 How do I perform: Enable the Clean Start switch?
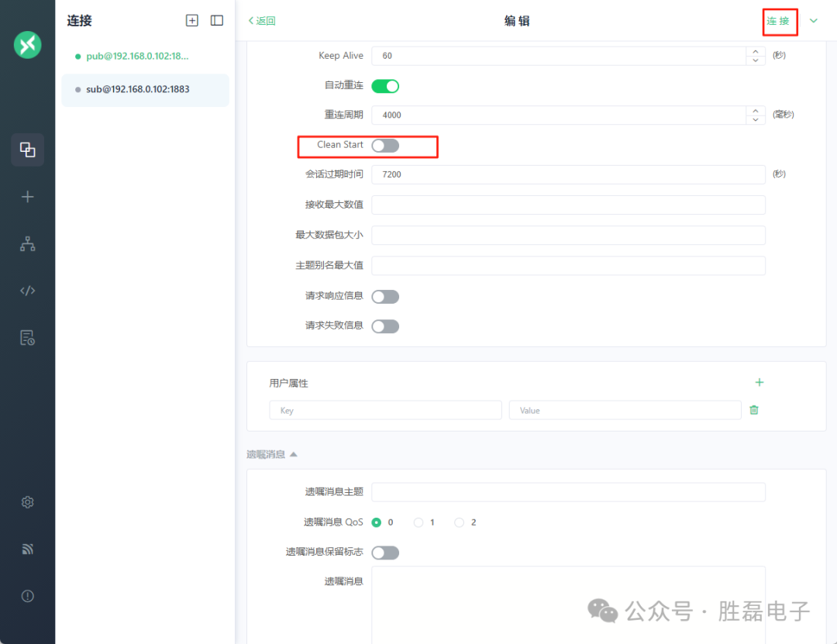(x=385, y=145)
